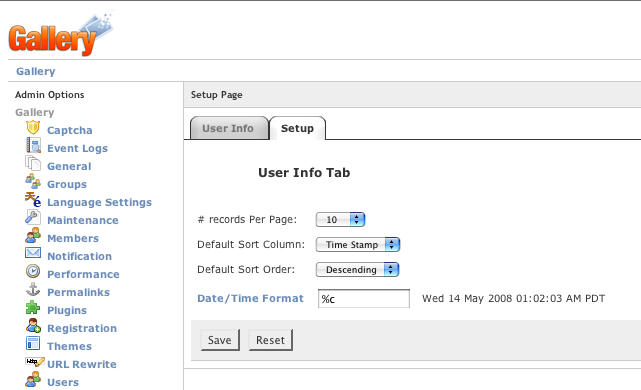Open the Plugins link

(x=67, y=310)
